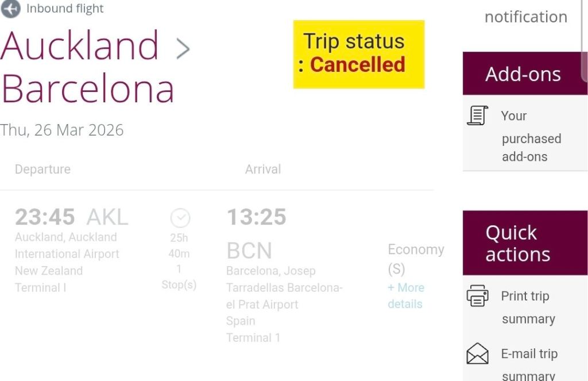Viewport: 588px width, 381px height.
Task: Click the chevron arrow beside Auckland
Action: 183,49
